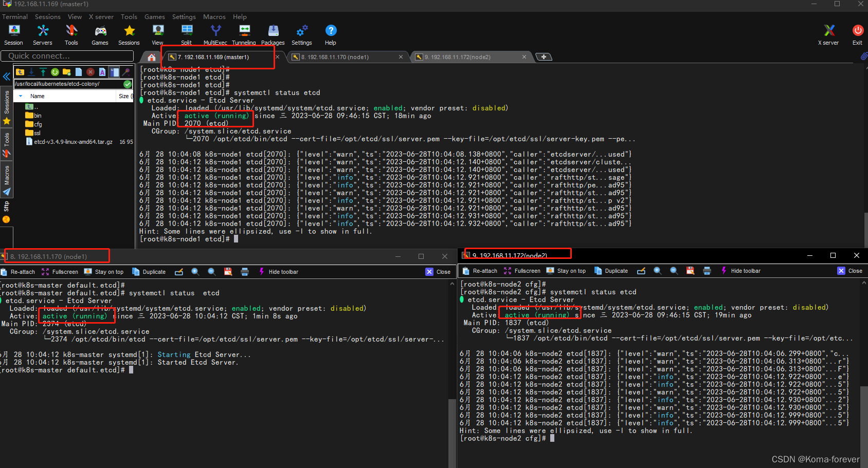Select etcd-v3.4.9-linux-amd64.tar.gz file
The image size is (868, 468).
click(69, 142)
